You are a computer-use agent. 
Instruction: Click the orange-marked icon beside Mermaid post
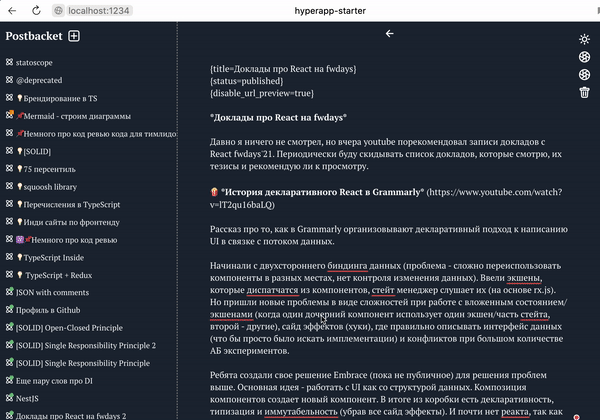click(x=10, y=115)
